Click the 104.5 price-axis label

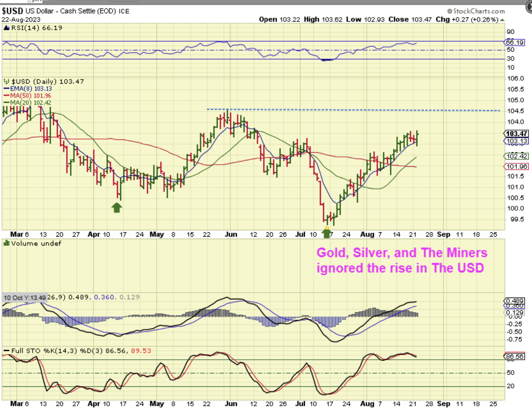[515, 111]
